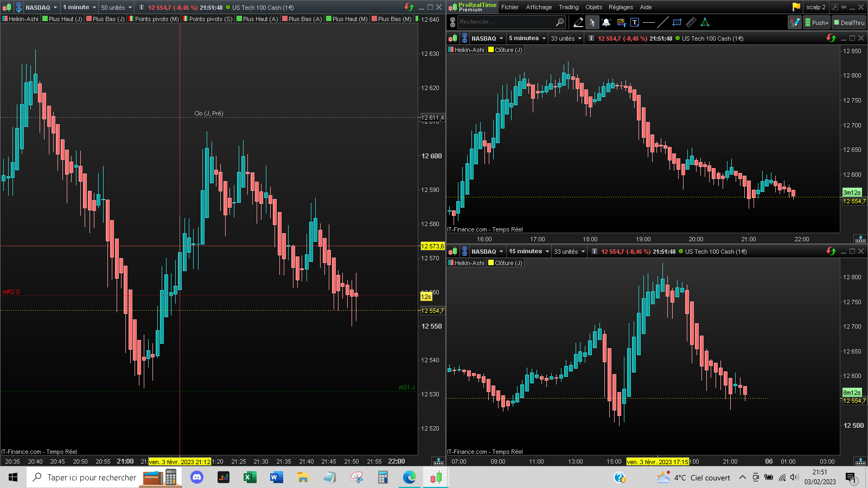Click the Windows taskbar search box
868x488 pixels.
click(84, 477)
